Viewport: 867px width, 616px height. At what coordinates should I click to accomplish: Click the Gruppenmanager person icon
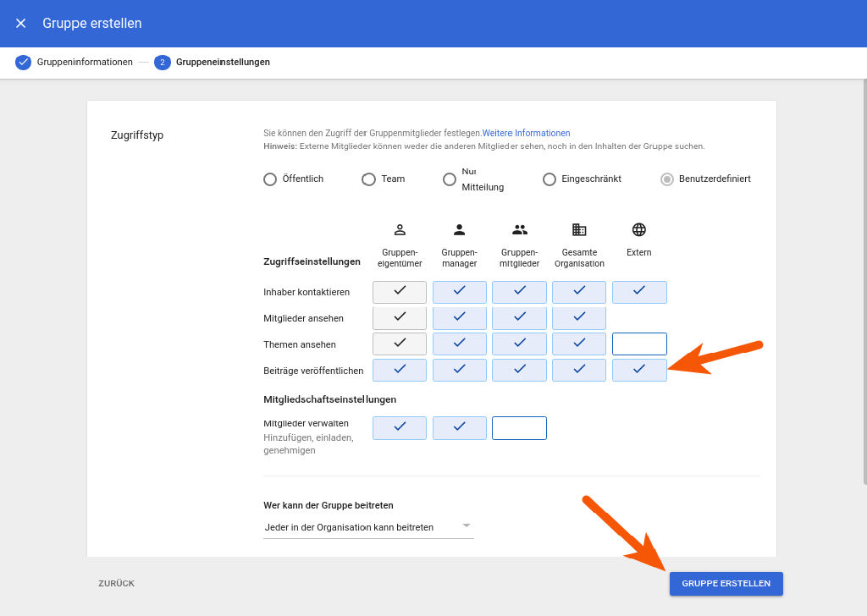point(459,228)
